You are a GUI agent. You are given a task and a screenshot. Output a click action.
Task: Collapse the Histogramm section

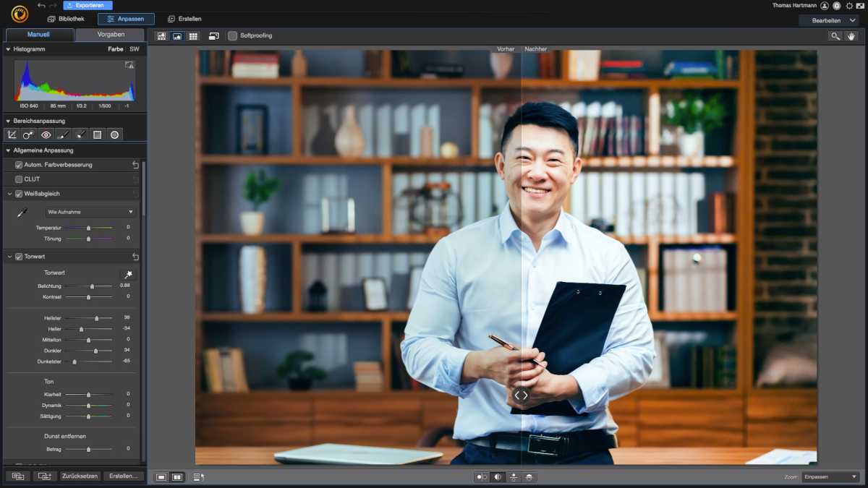click(8, 49)
